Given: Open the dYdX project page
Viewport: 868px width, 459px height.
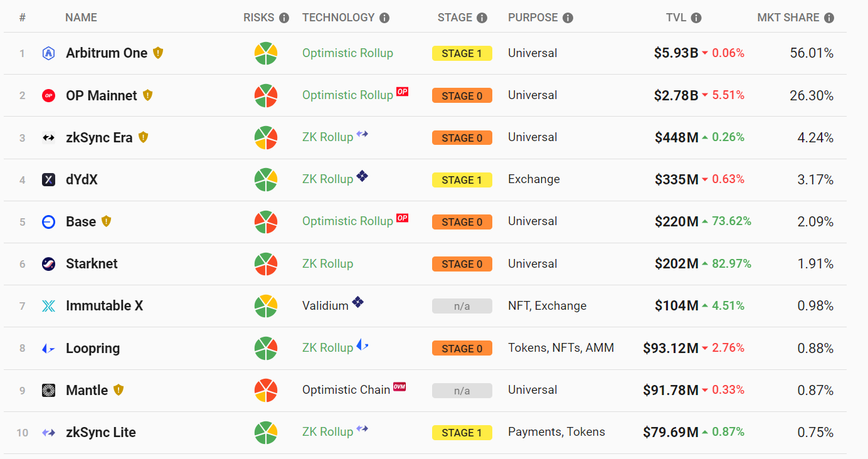Looking at the screenshot, I should pyautogui.click(x=82, y=180).
